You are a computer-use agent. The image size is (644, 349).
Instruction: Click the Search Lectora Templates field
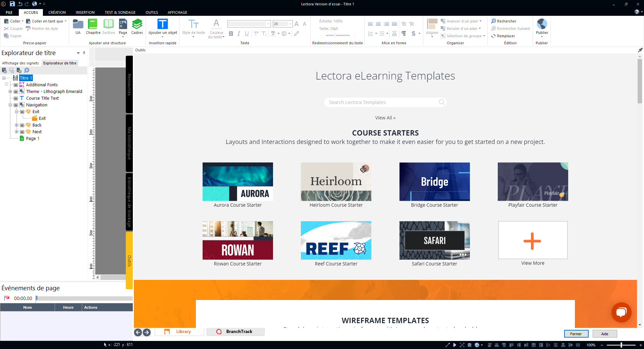coord(385,102)
